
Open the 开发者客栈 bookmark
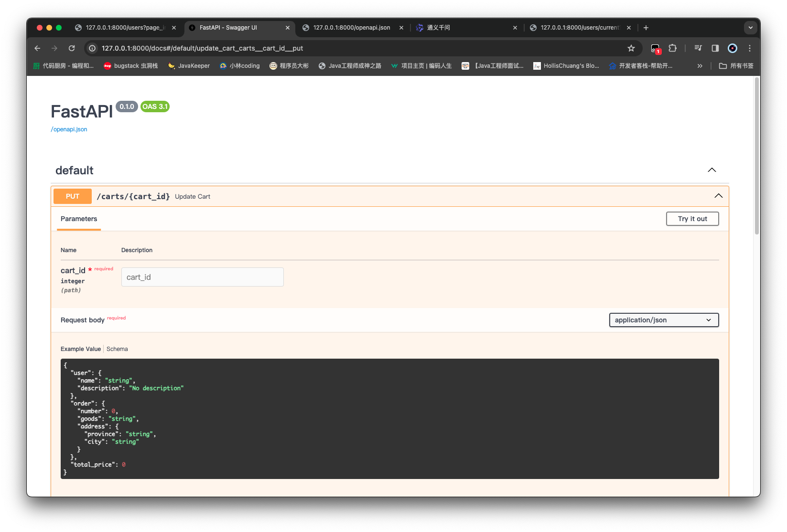(x=641, y=66)
